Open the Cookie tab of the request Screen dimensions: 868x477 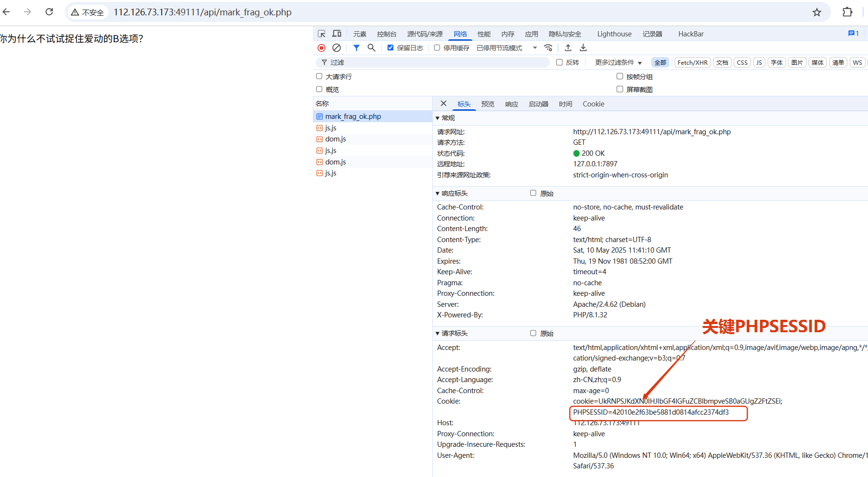point(593,104)
